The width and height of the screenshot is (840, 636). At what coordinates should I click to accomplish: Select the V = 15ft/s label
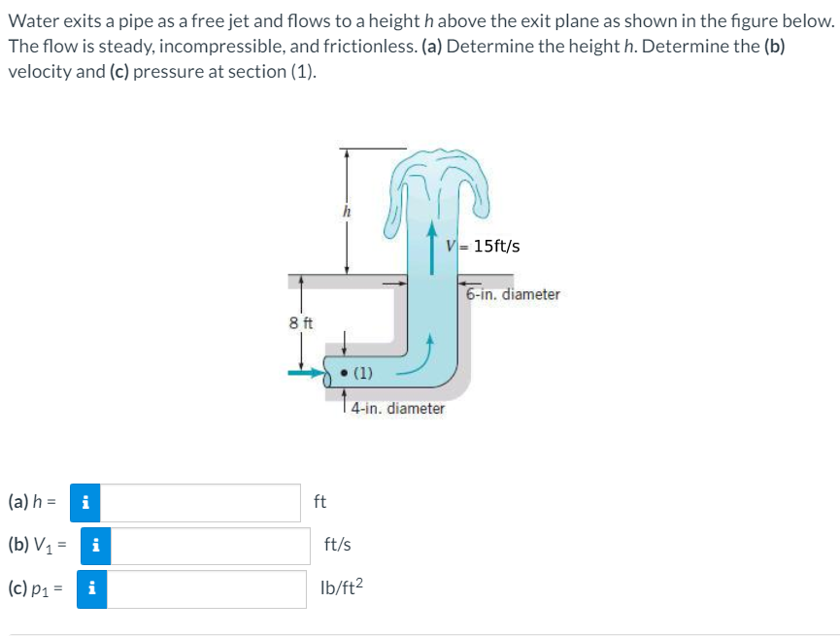point(482,246)
